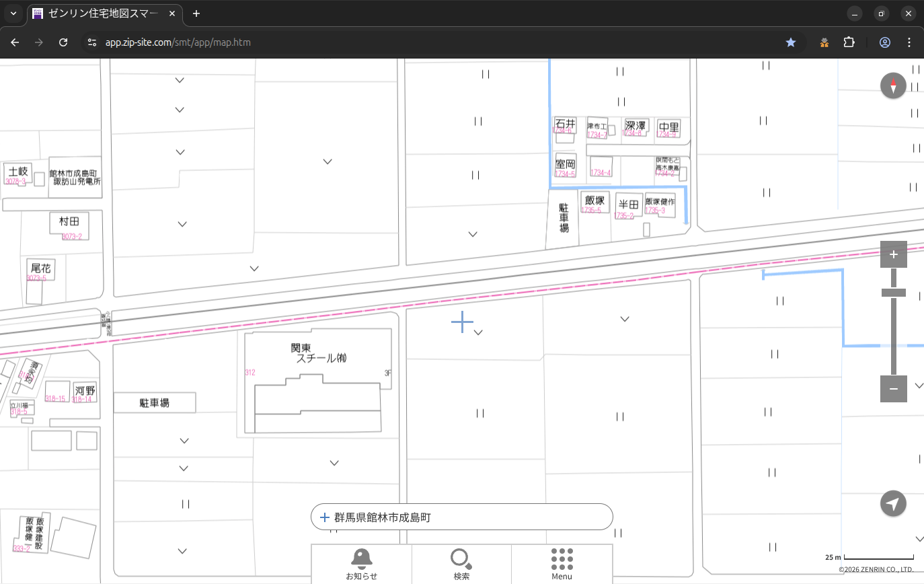The image size is (924, 584).
Task: Open the Chrome three-dot menu
Action: click(909, 42)
